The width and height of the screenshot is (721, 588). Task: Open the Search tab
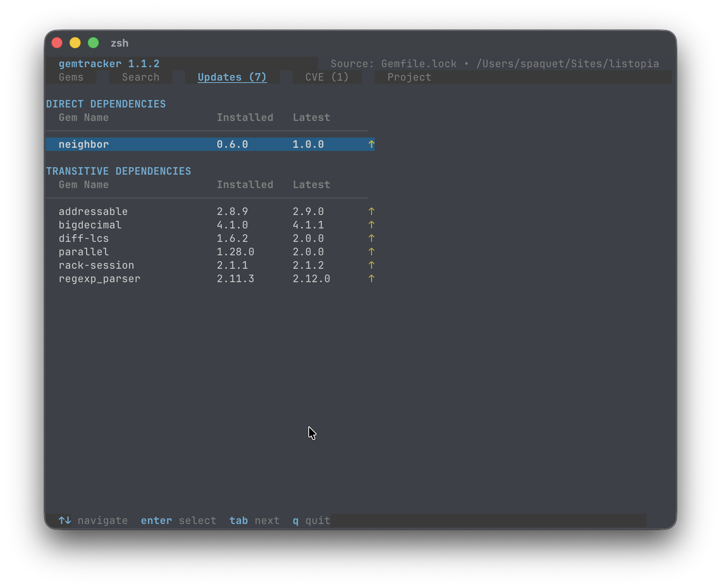pos(141,77)
